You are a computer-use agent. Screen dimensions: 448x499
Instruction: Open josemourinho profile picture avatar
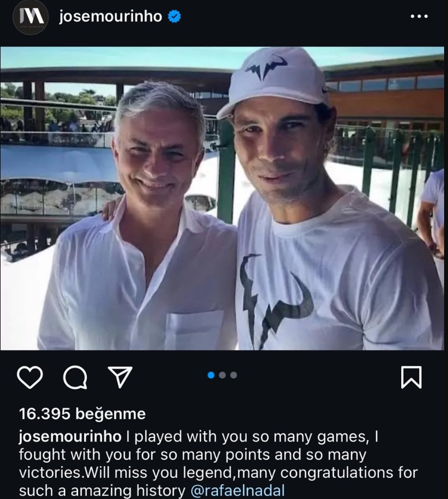pyautogui.click(x=31, y=17)
